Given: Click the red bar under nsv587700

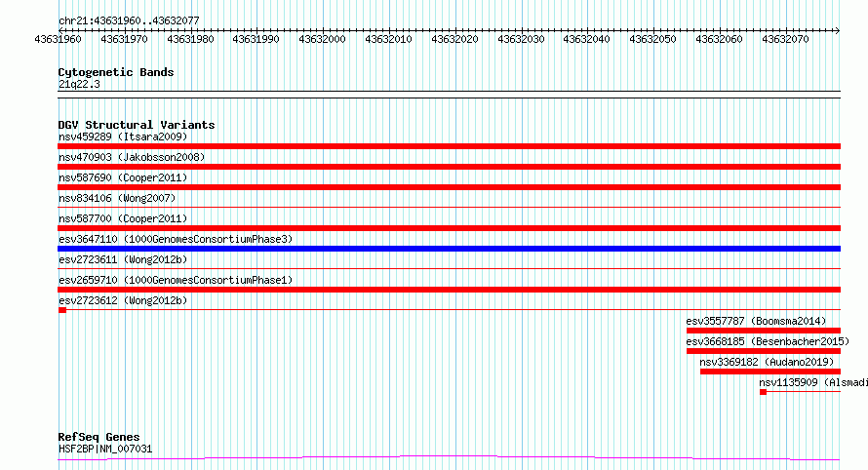Looking at the screenshot, I should pyautogui.click(x=449, y=228).
